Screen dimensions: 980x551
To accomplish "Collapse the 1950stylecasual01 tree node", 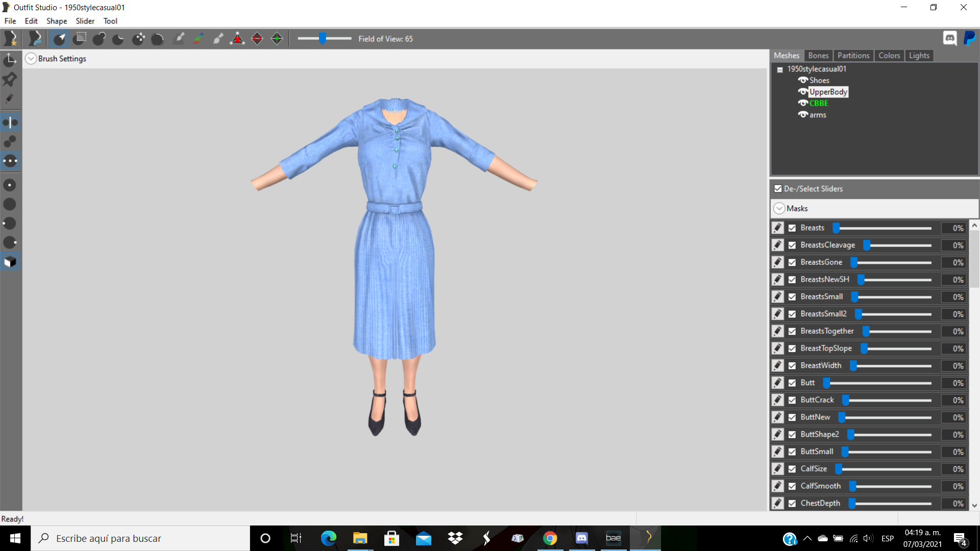I will point(780,69).
